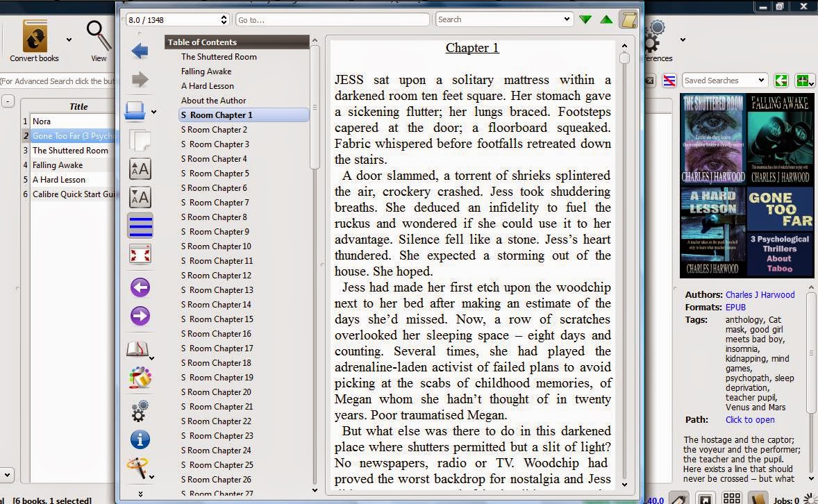Open dropdown arrow beside Bookmarks icon
The height and width of the screenshot is (504, 818).
[152, 358]
